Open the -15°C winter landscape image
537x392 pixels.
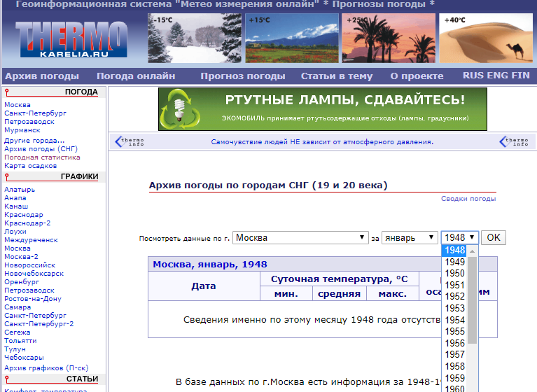[x=195, y=38]
